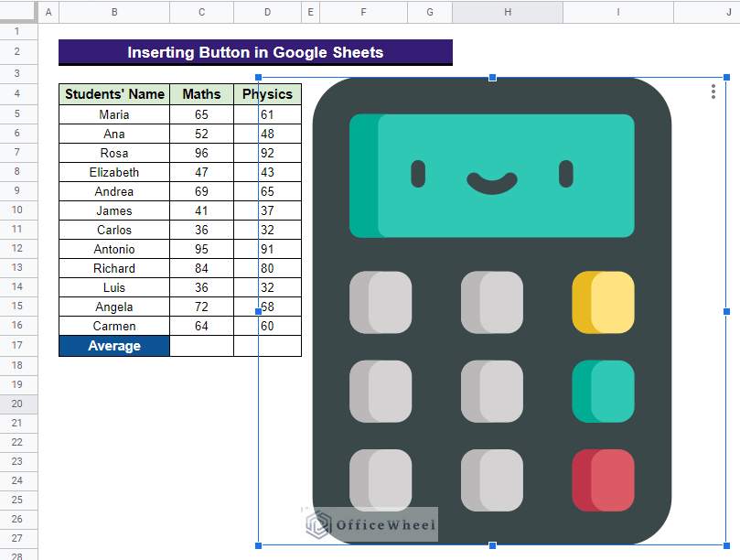
Task: Click the calculator's smiley face screen
Action: [492, 176]
